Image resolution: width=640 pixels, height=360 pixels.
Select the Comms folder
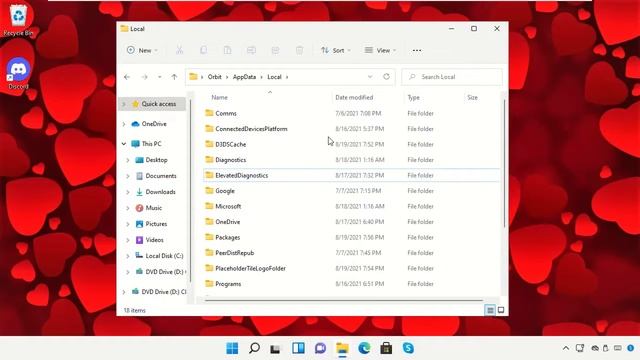pyautogui.click(x=351, y=113)
